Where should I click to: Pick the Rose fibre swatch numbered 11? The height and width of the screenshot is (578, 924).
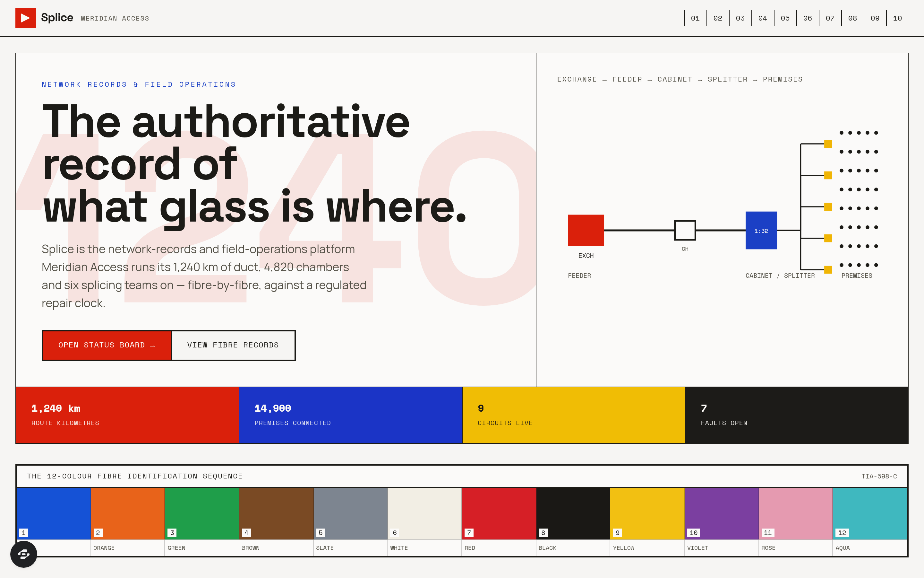[x=795, y=513]
